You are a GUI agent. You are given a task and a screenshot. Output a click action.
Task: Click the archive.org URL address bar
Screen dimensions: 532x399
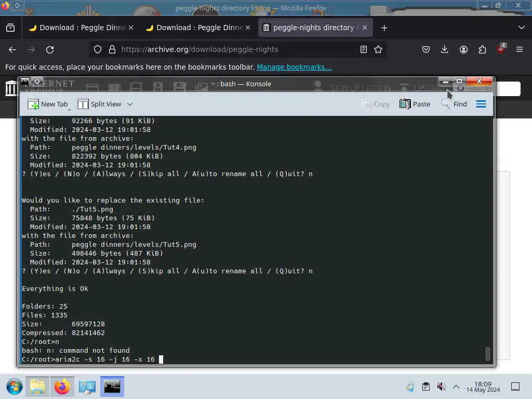tap(237, 49)
